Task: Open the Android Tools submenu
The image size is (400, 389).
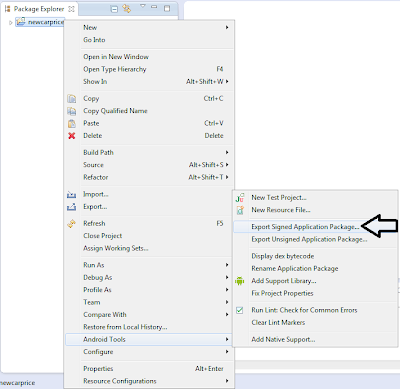Action: pos(149,339)
